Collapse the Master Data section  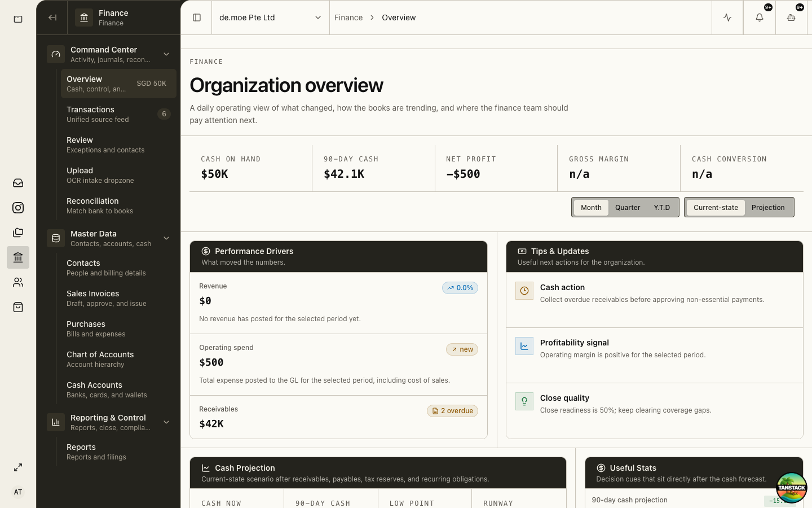[x=166, y=238]
